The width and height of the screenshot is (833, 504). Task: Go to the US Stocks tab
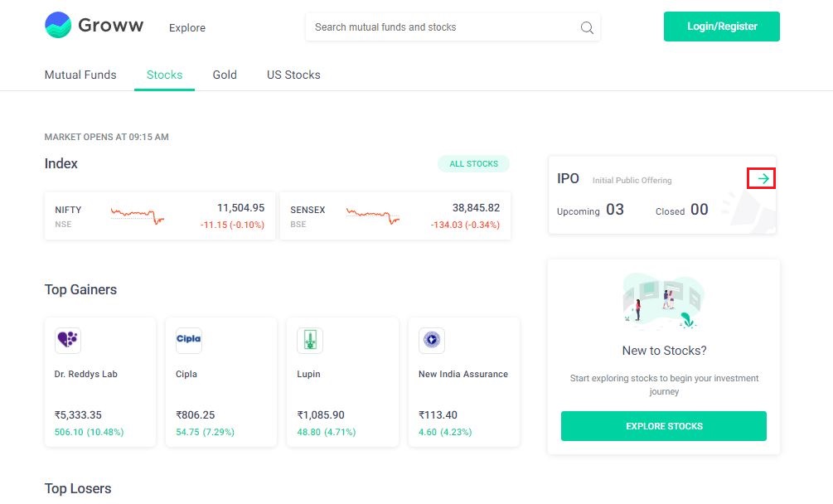293,75
